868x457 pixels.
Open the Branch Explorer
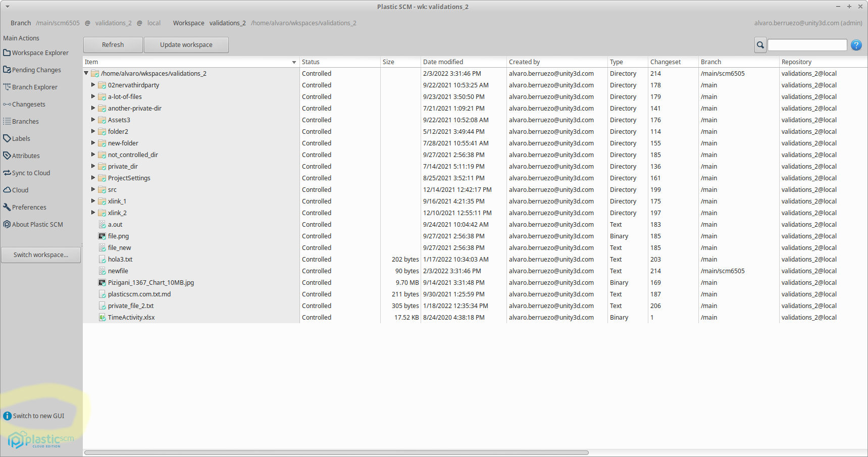coord(34,87)
